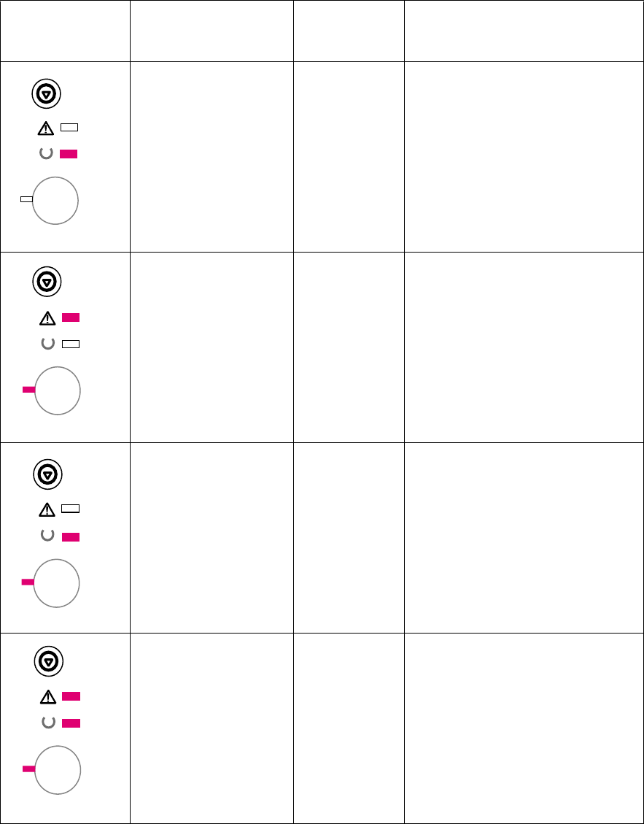This screenshot has width=644, height=824.
Task: Click the cancel job icon in fourth row
Action: 49,661
